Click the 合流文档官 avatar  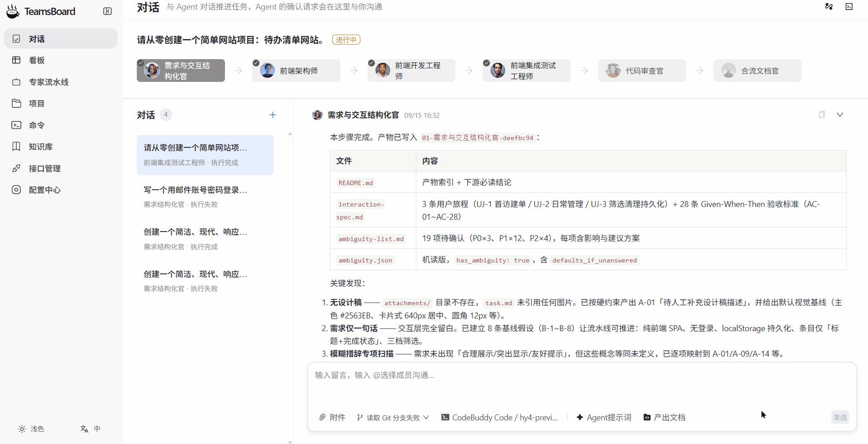729,71
